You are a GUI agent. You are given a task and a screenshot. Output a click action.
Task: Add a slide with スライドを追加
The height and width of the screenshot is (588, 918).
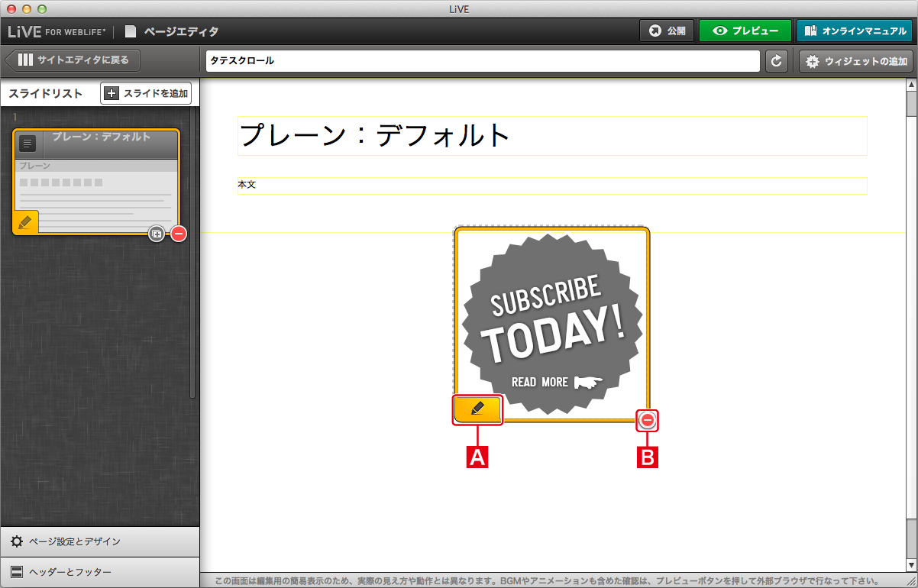click(x=146, y=93)
